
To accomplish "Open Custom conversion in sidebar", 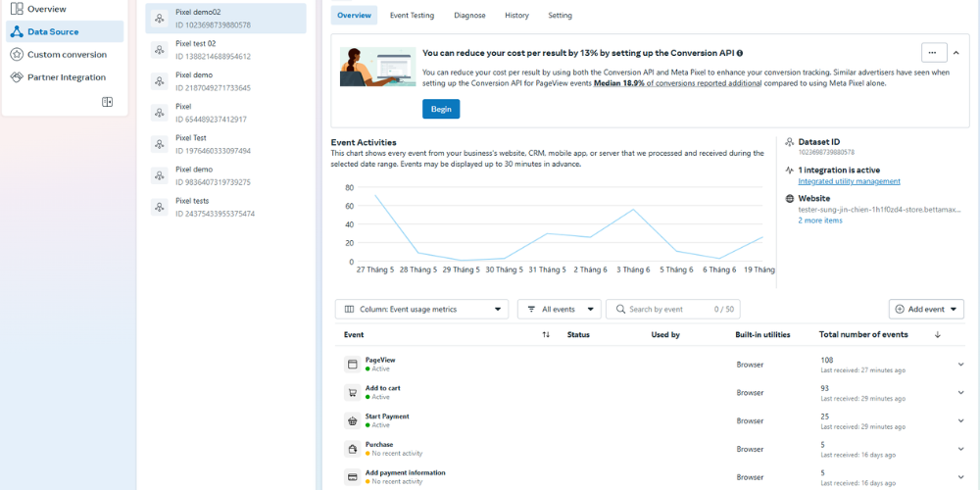I will pyautogui.click(x=65, y=54).
